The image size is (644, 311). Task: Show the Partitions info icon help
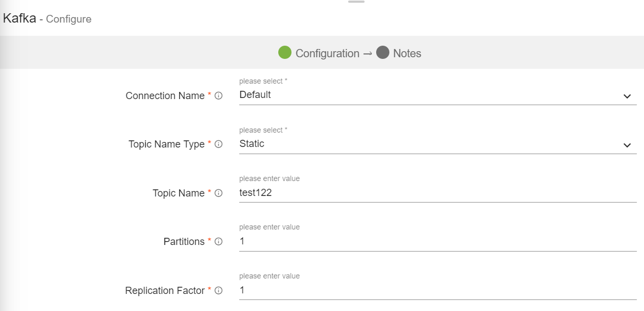[x=218, y=242]
